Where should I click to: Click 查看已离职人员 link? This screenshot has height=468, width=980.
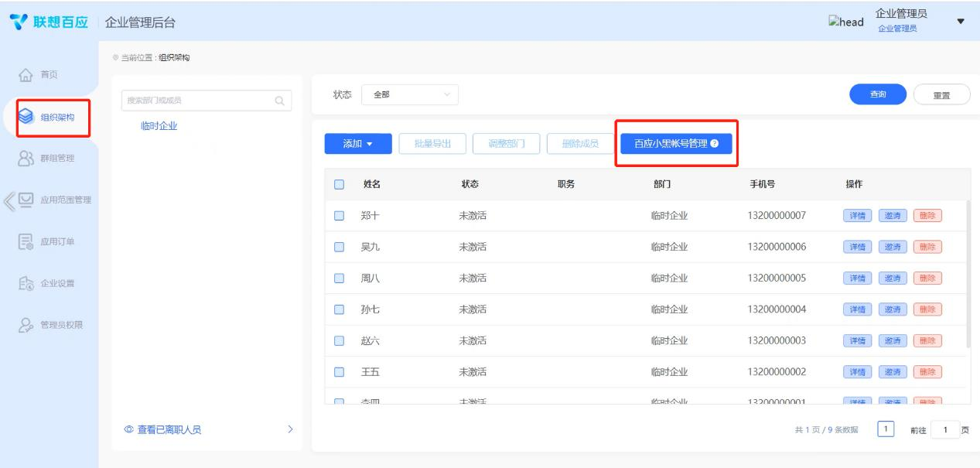click(x=169, y=430)
